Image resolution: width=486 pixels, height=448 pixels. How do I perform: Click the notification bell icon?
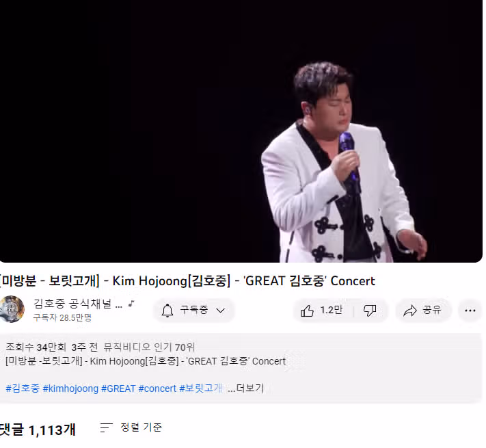point(167,311)
